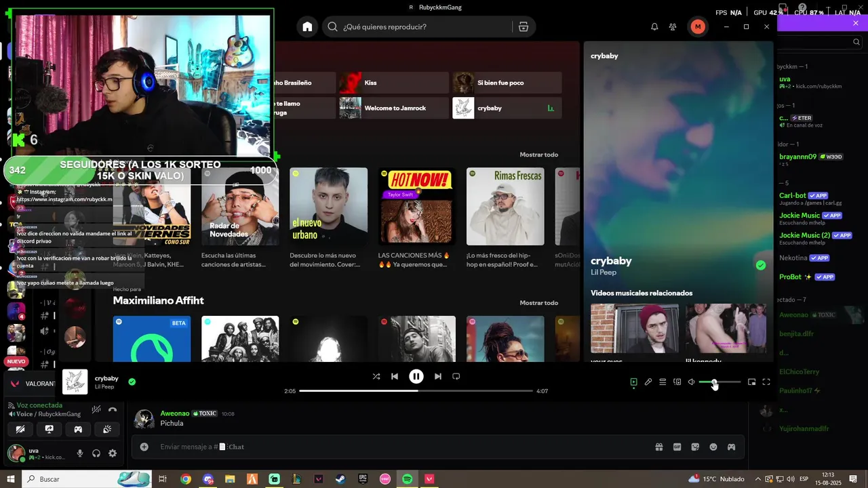Click the Maximiliano Affiht heading

(x=158, y=300)
